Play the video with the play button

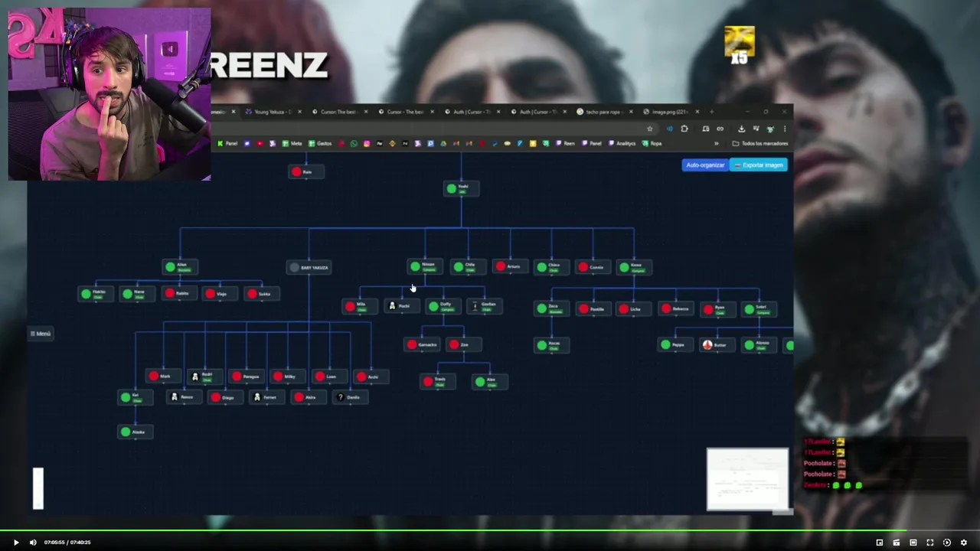click(x=15, y=543)
